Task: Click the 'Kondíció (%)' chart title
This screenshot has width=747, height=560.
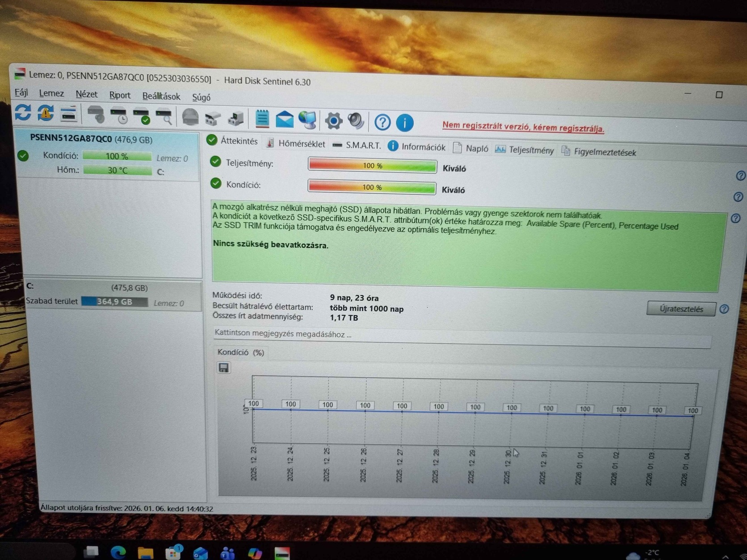Action: point(241,352)
